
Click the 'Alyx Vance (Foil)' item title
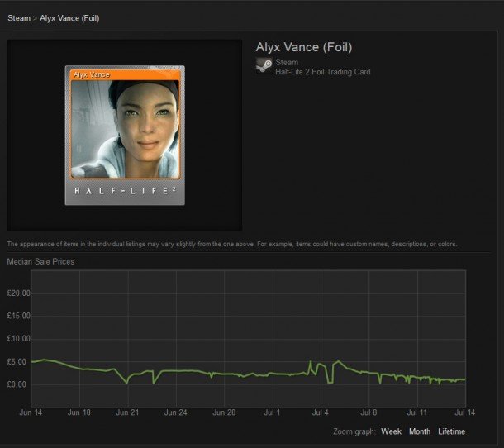tap(304, 47)
